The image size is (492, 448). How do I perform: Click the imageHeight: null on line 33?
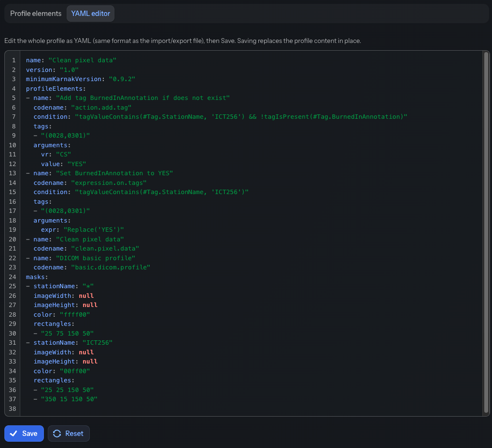coord(65,362)
